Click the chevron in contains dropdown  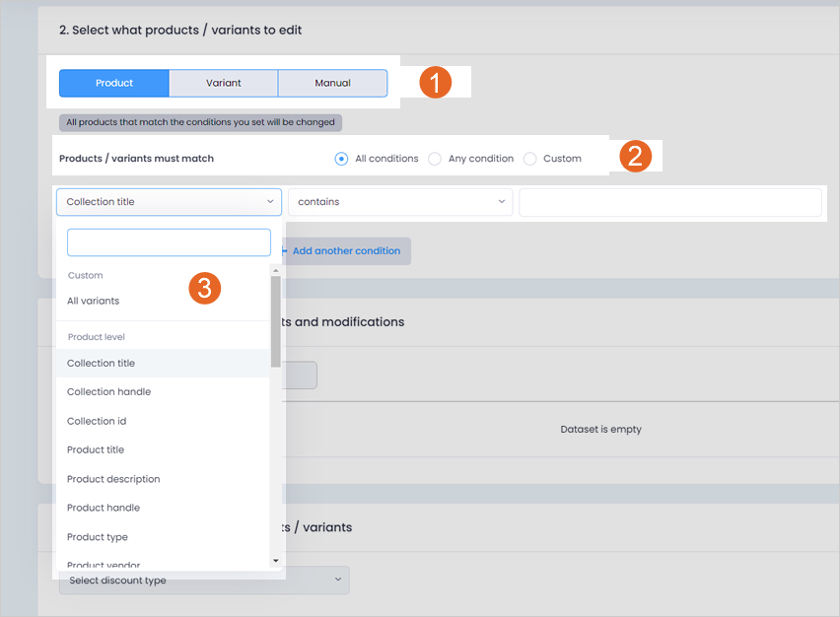(502, 202)
